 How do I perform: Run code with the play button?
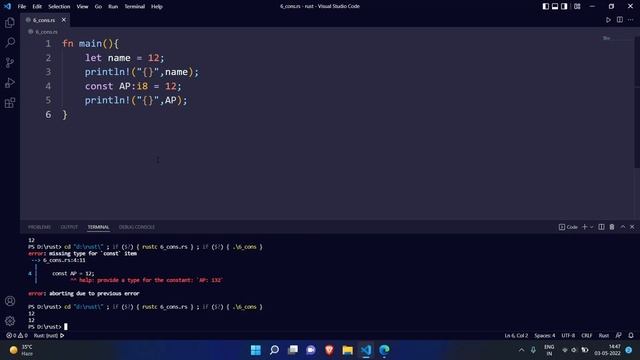pos(608,20)
